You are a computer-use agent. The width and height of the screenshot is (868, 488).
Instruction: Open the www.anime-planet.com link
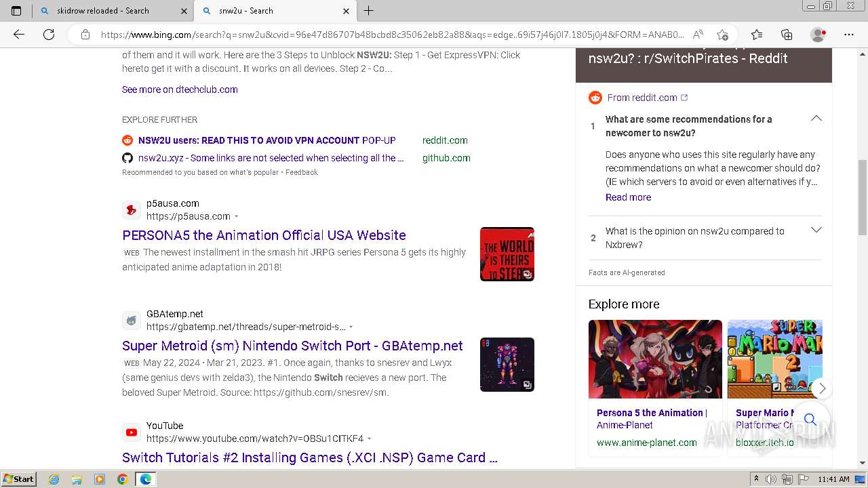646,443
